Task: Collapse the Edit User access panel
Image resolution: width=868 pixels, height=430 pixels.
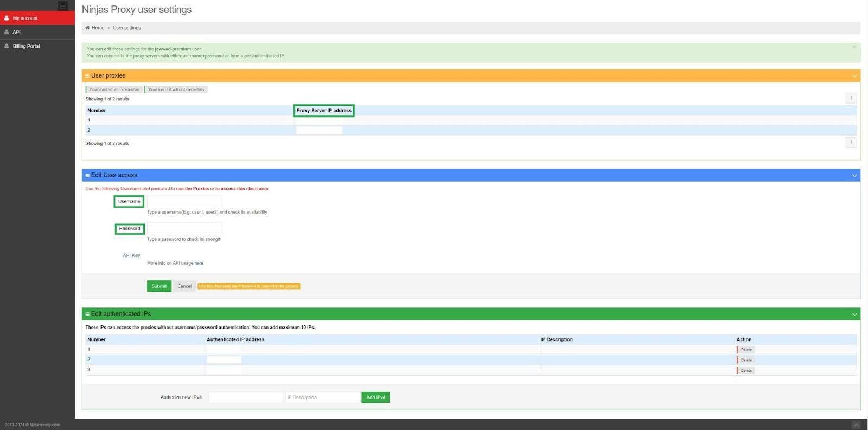Action: point(854,175)
